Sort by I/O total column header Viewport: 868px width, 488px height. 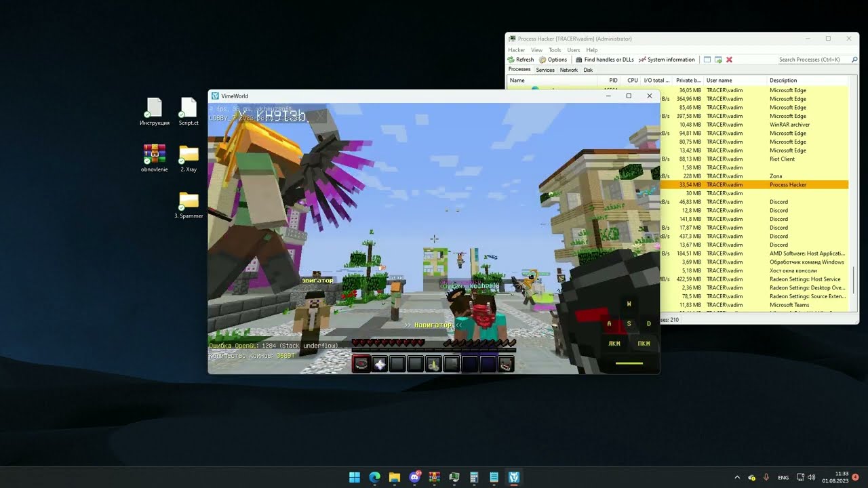coord(656,81)
